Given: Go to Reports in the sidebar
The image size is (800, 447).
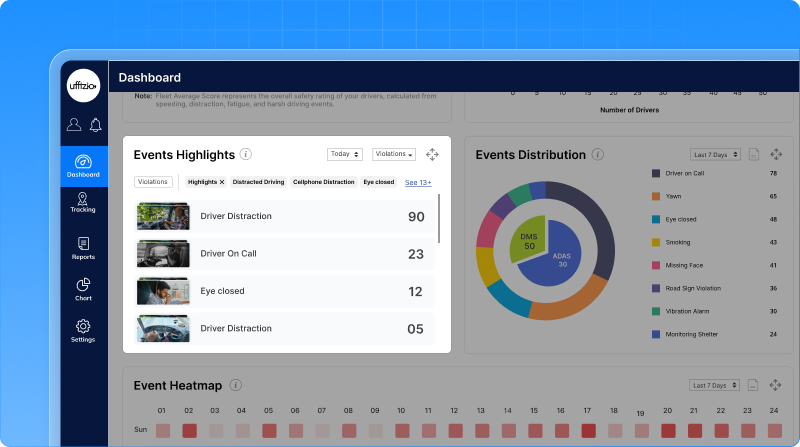Looking at the screenshot, I should point(83,248).
